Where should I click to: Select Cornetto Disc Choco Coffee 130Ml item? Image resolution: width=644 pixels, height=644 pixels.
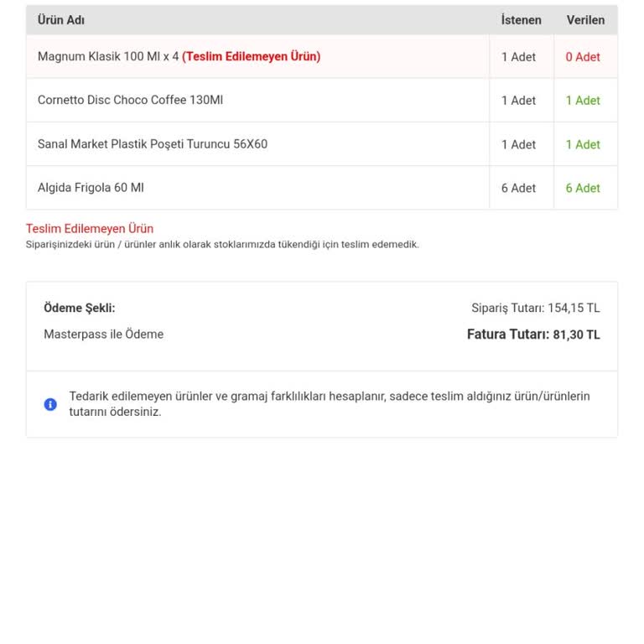(x=130, y=100)
